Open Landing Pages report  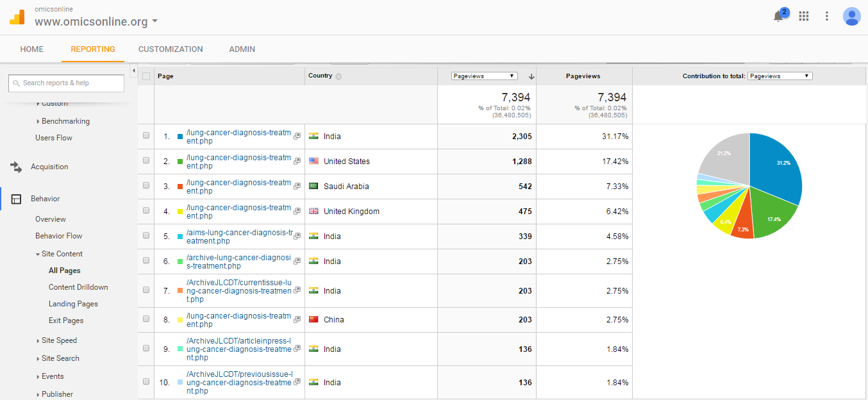[73, 304]
